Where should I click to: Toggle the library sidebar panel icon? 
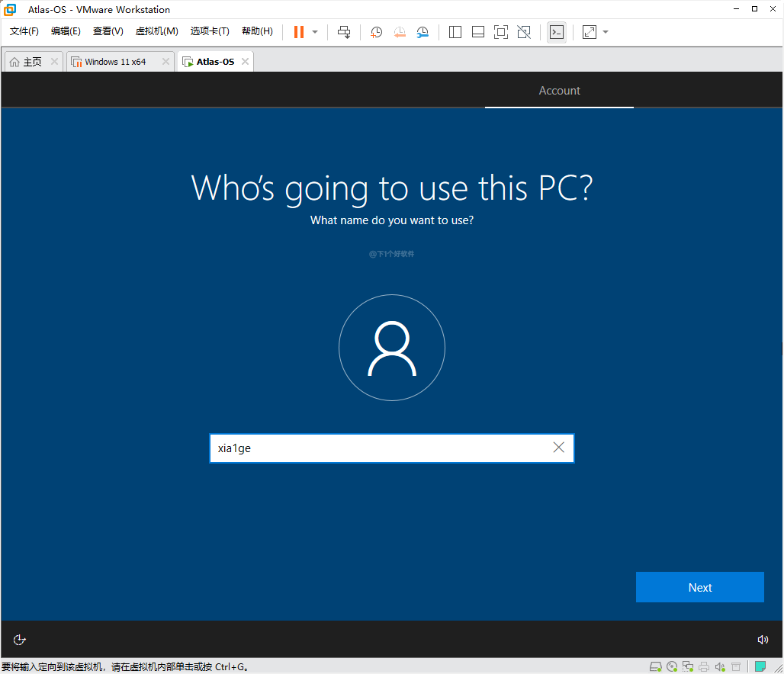pyautogui.click(x=455, y=32)
